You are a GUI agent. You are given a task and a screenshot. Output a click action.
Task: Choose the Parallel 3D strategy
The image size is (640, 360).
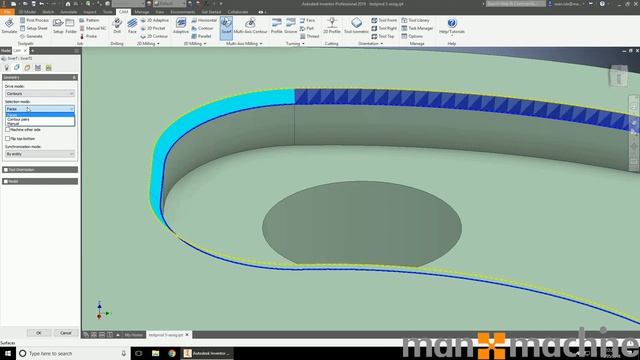[x=201, y=36]
